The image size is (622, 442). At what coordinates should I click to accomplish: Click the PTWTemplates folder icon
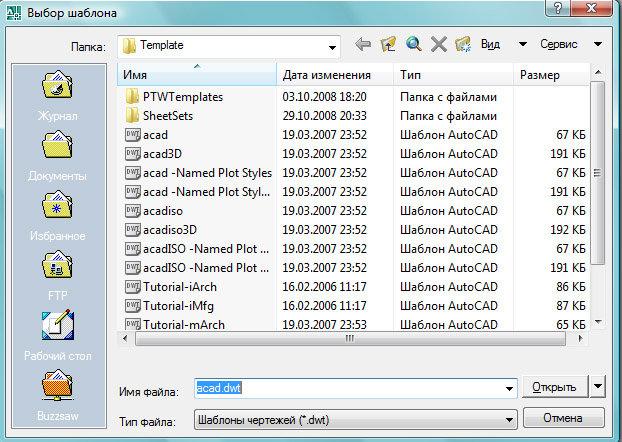tap(132, 96)
